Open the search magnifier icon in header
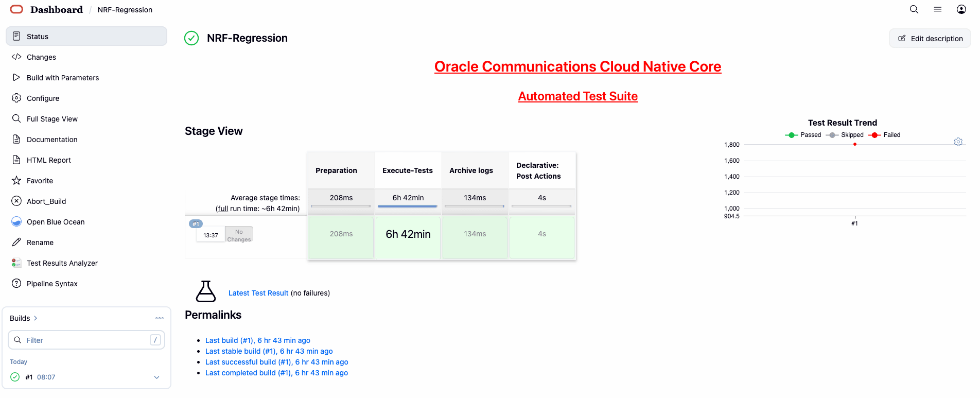Viewport: 980px width, 398px height. [914, 9]
